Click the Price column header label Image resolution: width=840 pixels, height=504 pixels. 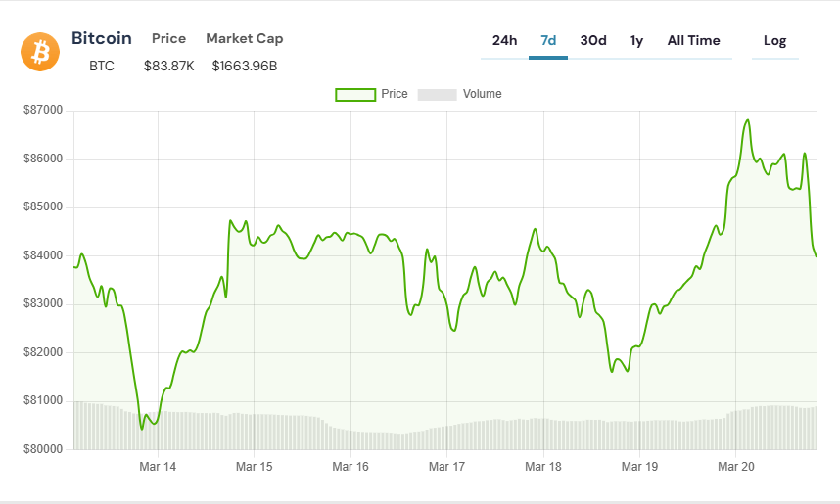[168, 38]
